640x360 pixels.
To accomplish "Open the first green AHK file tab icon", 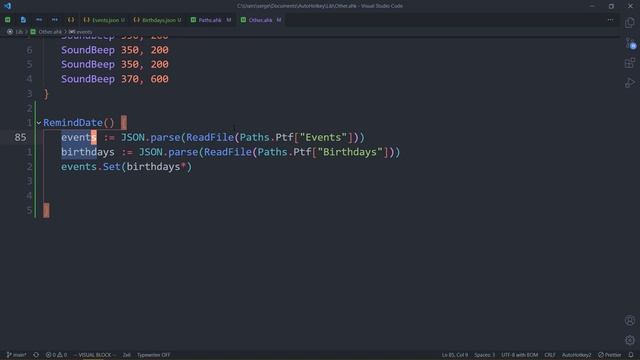I will 8,20.
